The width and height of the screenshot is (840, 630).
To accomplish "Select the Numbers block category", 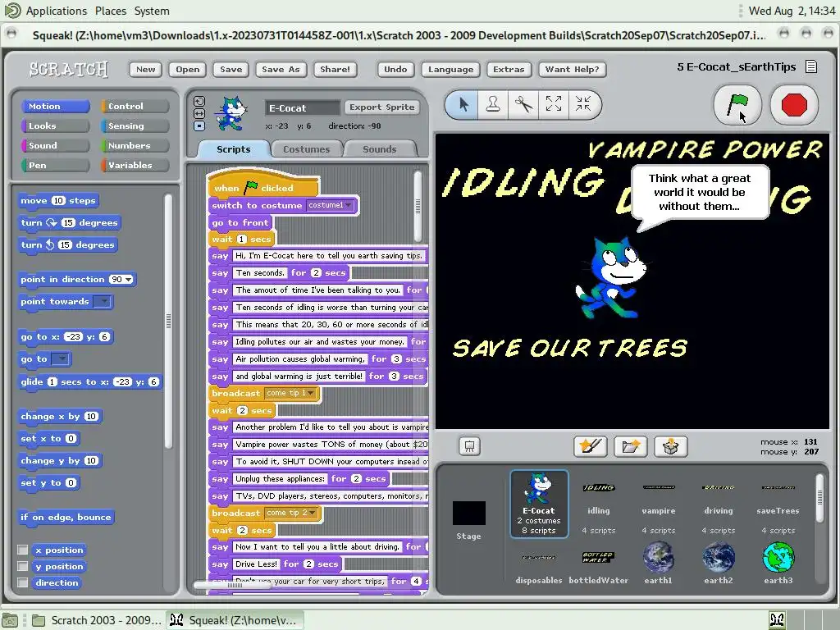I will [x=135, y=145].
